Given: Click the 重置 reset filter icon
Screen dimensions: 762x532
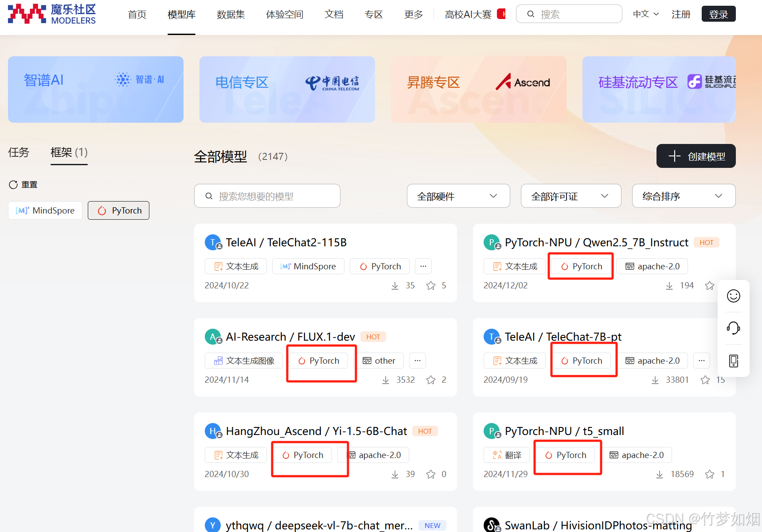Looking at the screenshot, I should [x=13, y=184].
